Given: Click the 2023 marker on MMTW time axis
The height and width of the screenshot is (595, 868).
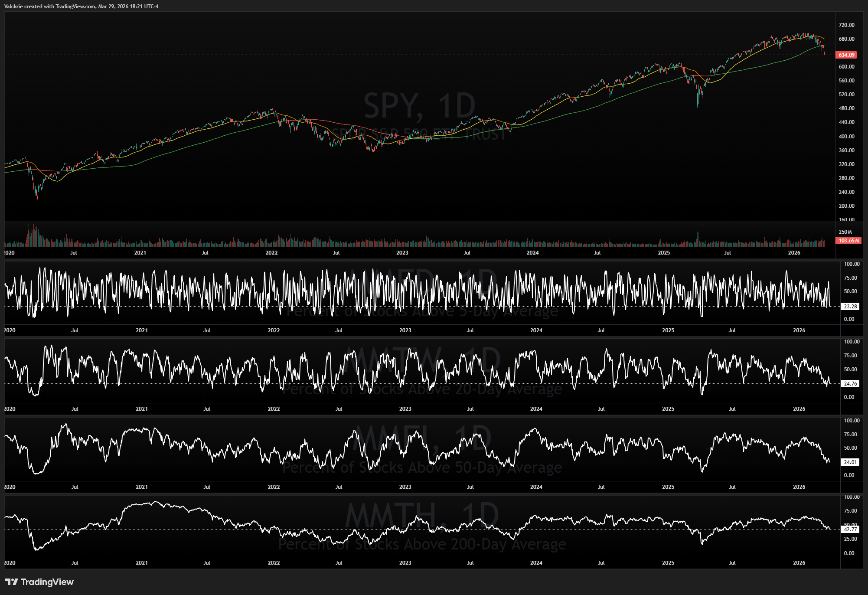Looking at the screenshot, I should (x=405, y=409).
